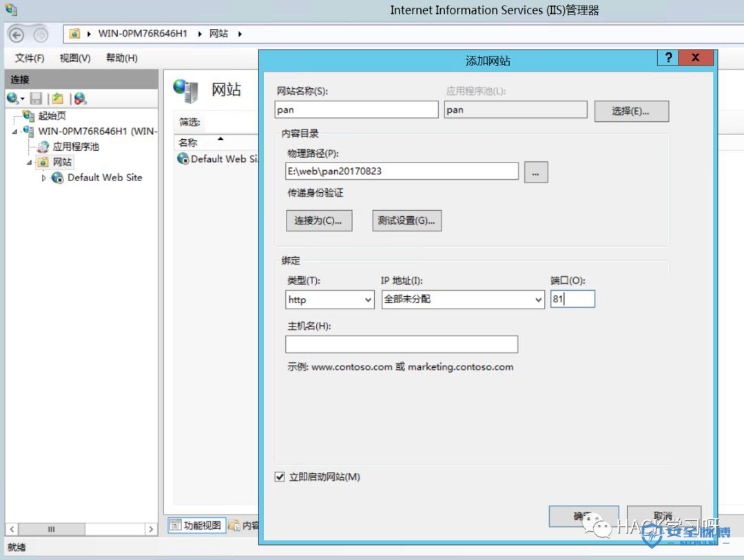Click the physical path field E:\web\pan20170823
The height and width of the screenshot is (560, 744).
coord(402,171)
